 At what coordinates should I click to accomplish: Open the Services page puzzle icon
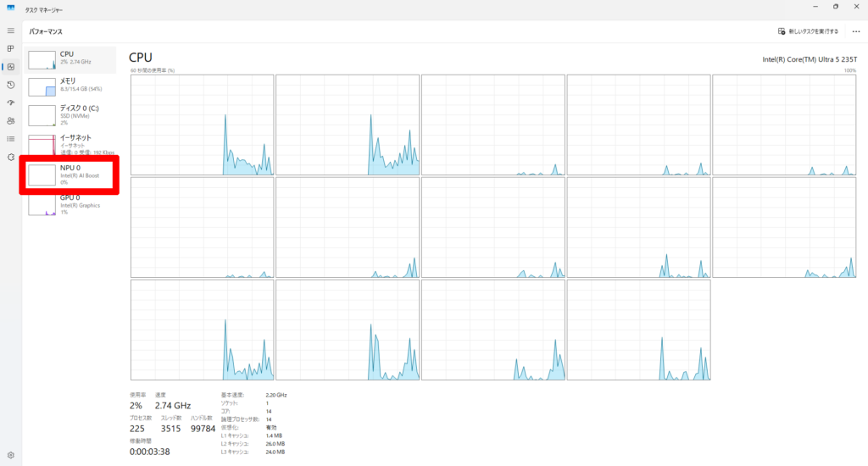click(x=11, y=157)
